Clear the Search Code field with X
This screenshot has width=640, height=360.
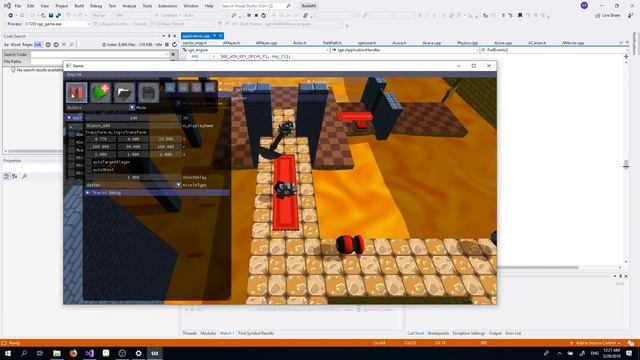click(173, 54)
